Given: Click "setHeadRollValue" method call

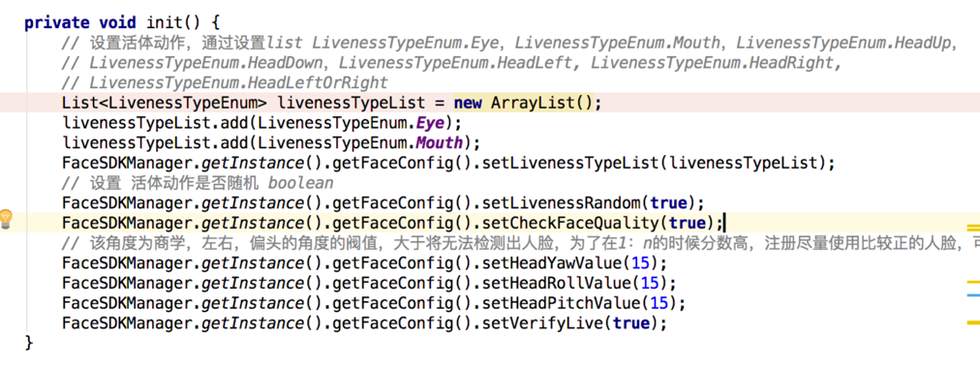Looking at the screenshot, I should click(555, 283).
